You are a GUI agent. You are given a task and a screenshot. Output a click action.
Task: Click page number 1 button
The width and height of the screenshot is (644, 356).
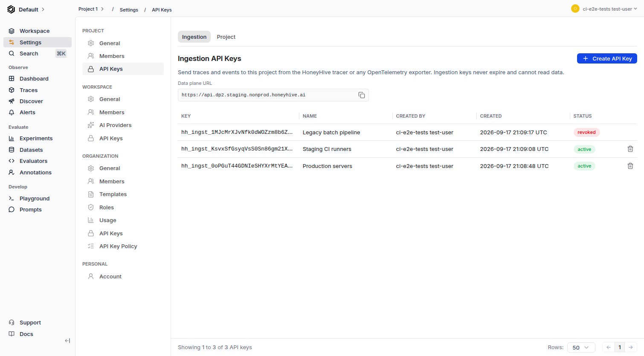pyautogui.click(x=620, y=347)
